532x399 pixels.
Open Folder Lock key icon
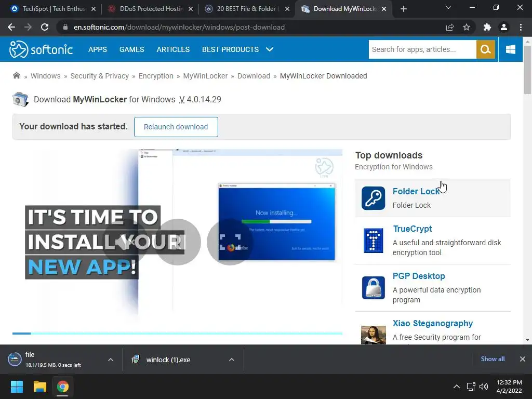(x=373, y=198)
